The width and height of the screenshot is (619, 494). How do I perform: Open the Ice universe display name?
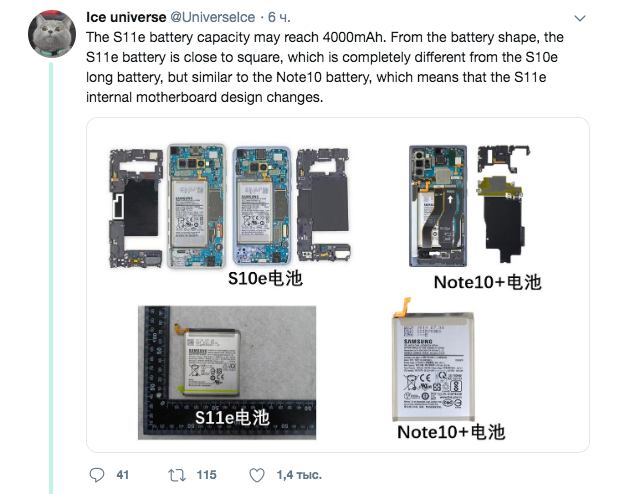tap(126, 17)
